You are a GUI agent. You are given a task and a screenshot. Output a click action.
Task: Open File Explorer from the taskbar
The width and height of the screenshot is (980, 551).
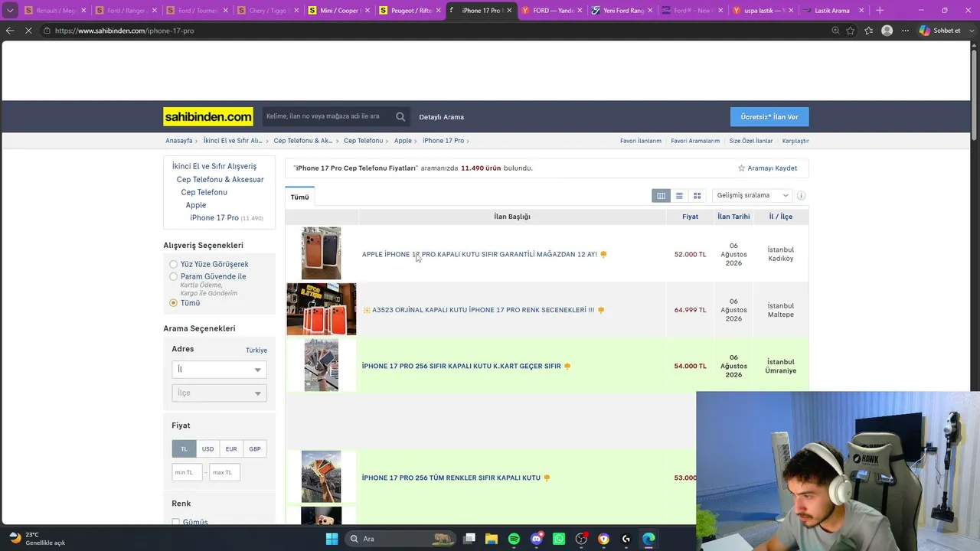click(492, 539)
